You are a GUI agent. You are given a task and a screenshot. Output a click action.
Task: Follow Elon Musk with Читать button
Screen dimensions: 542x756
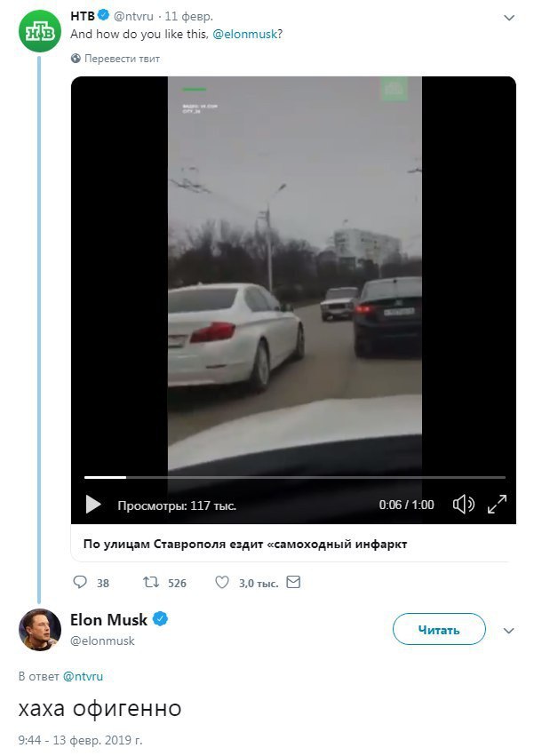pos(439,630)
